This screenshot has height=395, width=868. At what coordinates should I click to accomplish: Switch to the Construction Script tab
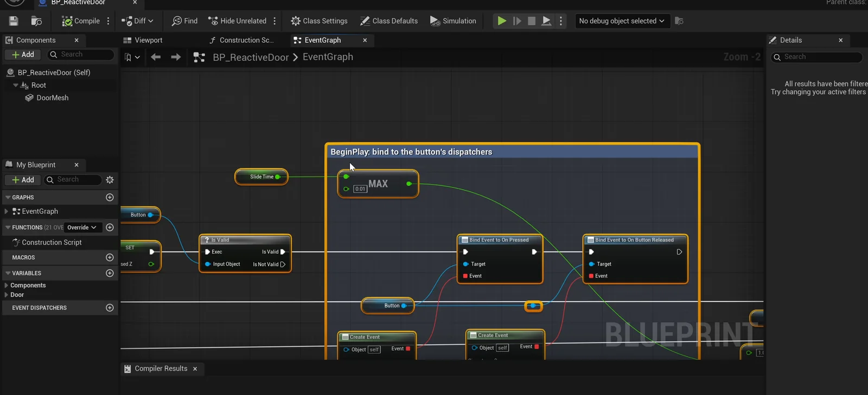(241, 40)
